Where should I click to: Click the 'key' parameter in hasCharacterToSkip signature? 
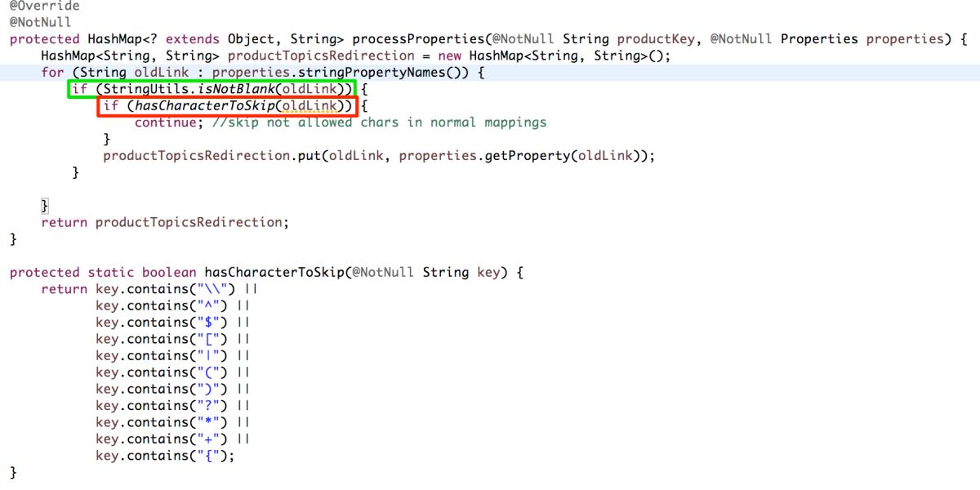click(488, 272)
